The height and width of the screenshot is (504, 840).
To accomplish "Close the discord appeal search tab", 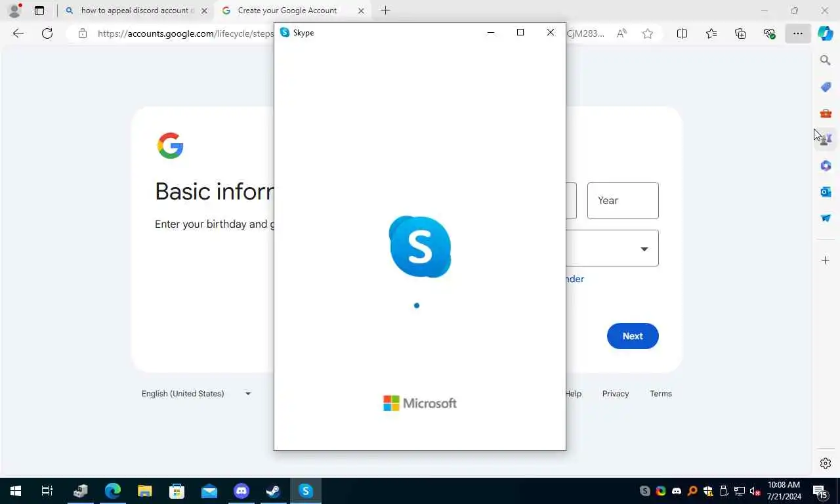I will [204, 10].
